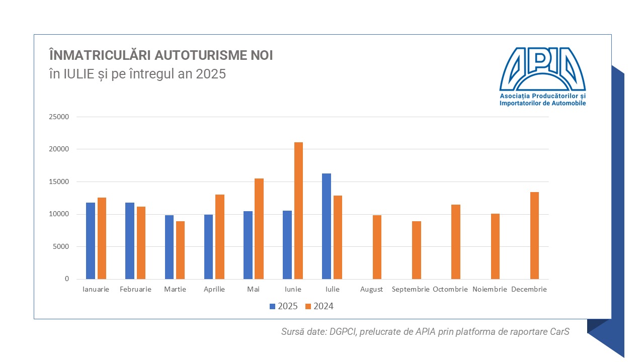
Task: Click the Februarie axis label
Action: (135, 290)
